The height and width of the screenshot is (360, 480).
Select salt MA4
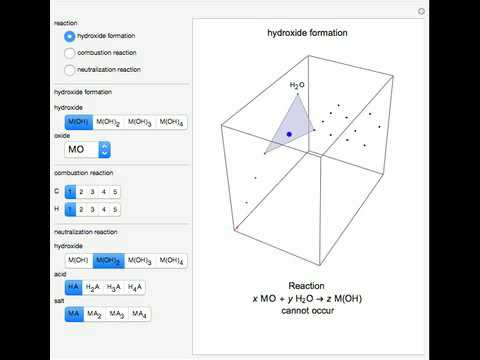coord(139,314)
